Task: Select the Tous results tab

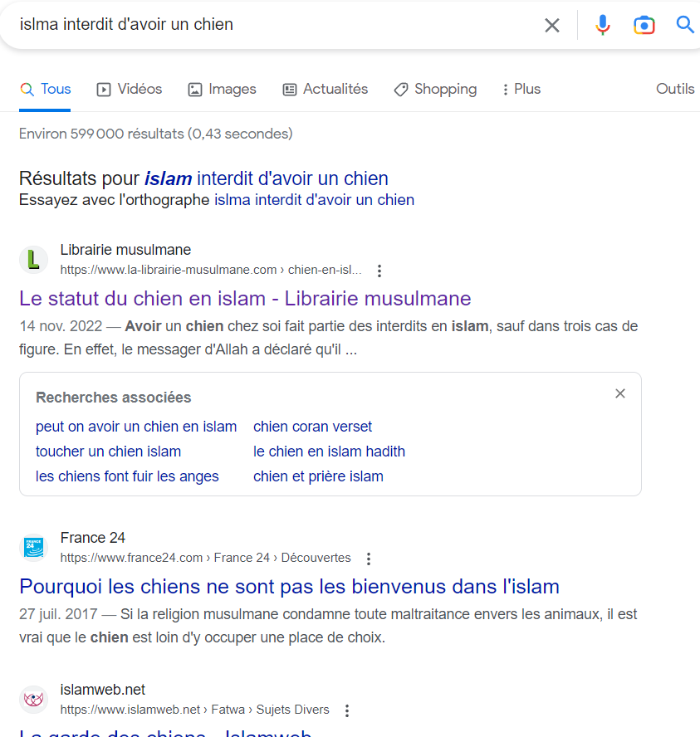Action: [45, 89]
